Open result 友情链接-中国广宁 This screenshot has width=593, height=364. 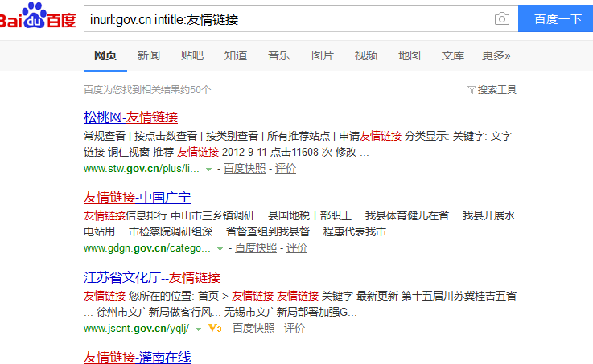(x=137, y=197)
